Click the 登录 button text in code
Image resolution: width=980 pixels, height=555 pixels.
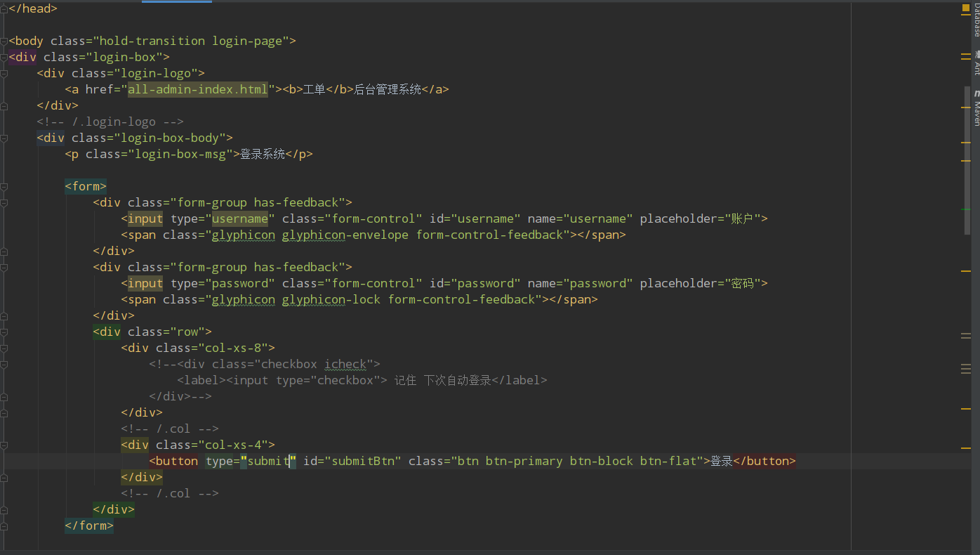pos(721,461)
